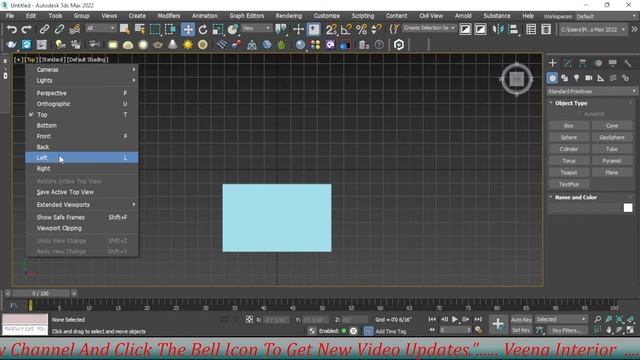Click the Play Animation button
The height and width of the screenshot is (360, 640).
tap(455, 320)
